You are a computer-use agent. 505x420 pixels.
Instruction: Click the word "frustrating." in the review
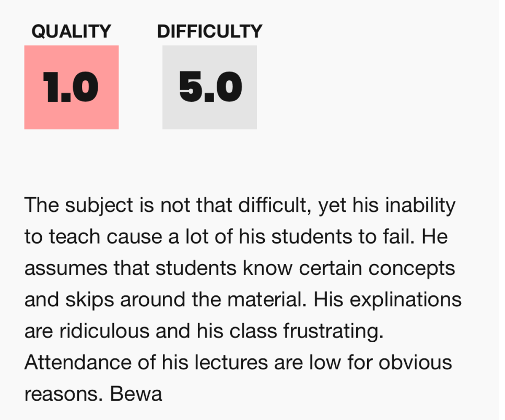[x=333, y=331]
